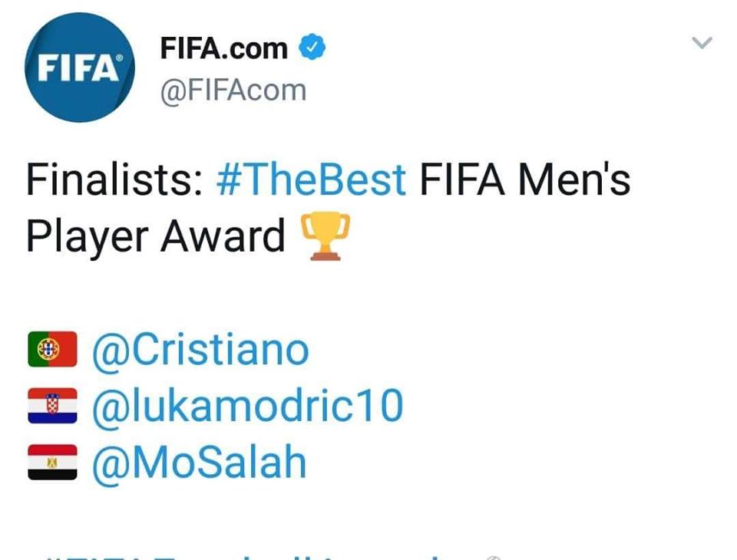Click the FIFA profile picture avatar
Image resolution: width=737 pixels, height=560 pixels.
click(x=79, y=68)
